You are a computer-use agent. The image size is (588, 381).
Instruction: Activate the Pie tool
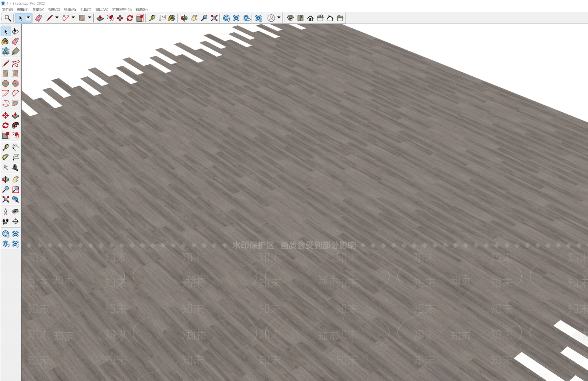pyautogui.click(x=15, y=103)
